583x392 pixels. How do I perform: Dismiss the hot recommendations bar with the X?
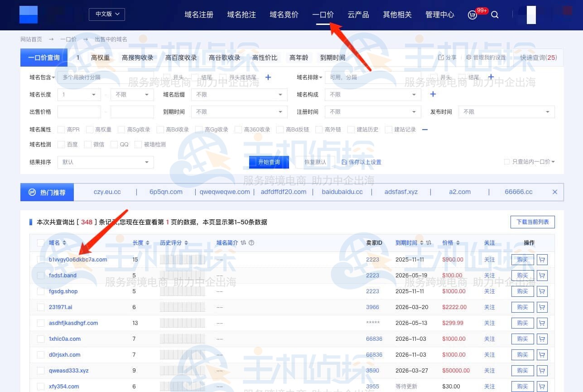554,192
